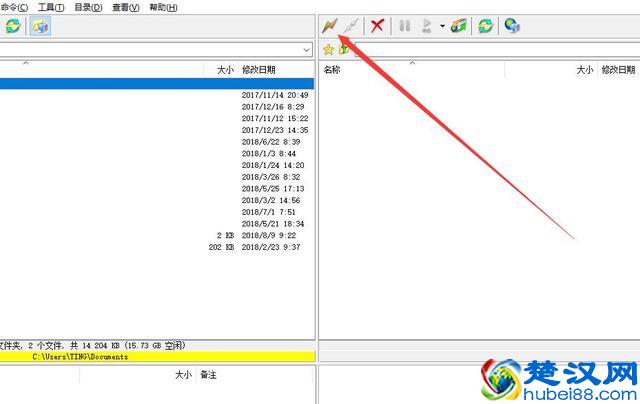Click the globe icon in right toolbar

point(512,26)
